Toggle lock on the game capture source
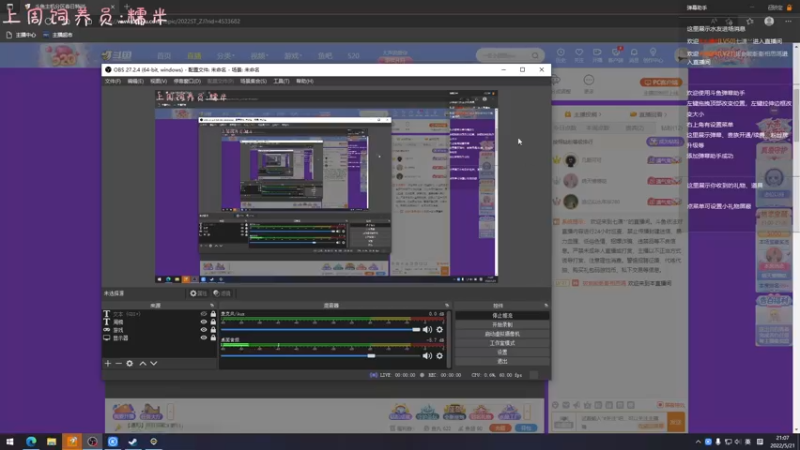 [x=213, y=330]
